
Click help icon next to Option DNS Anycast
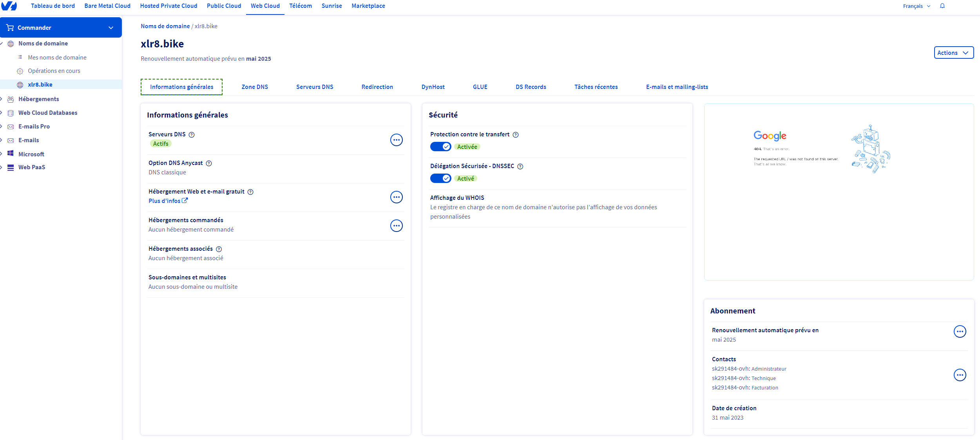(209, 163)
